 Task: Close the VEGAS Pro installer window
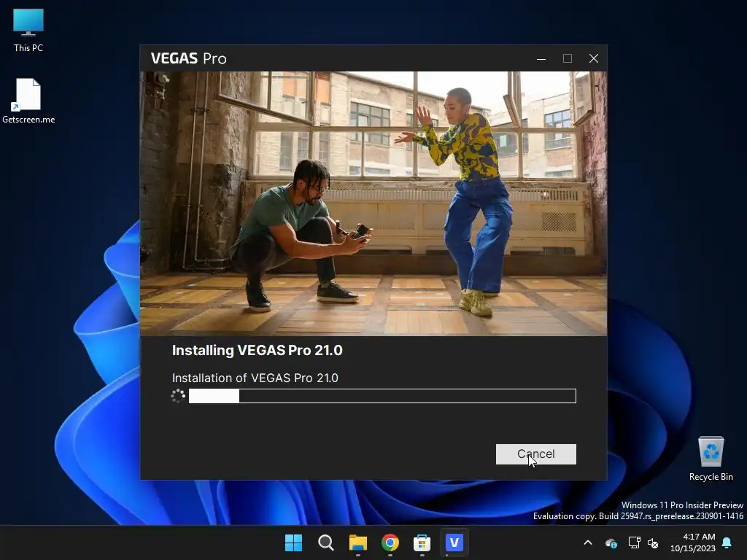pyautogui.click(x=594, y=58)
